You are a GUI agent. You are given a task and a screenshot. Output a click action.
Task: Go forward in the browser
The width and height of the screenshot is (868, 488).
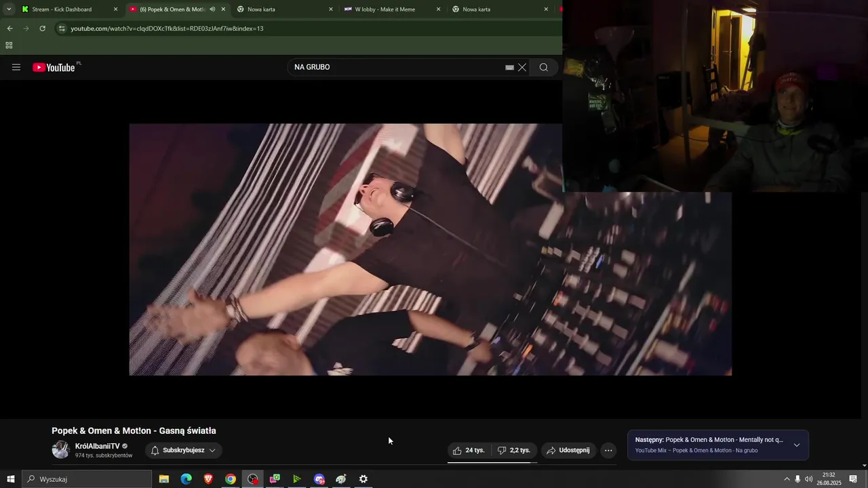pyautogui.click(x=26, y=28)
